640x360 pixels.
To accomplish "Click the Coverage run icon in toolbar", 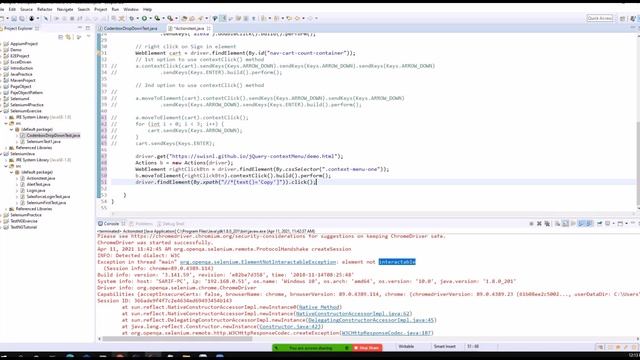I will 157,18.
